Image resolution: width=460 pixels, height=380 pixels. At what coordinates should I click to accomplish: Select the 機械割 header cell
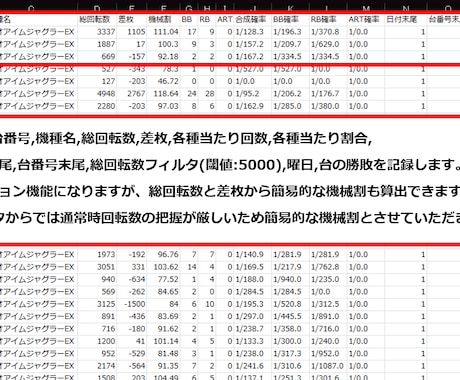(x=163, y=19)
